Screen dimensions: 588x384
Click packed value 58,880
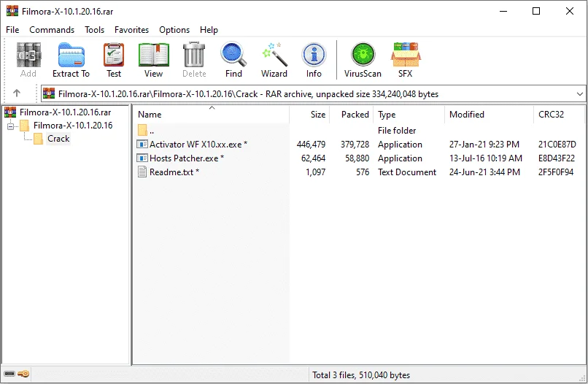point(357,158)
